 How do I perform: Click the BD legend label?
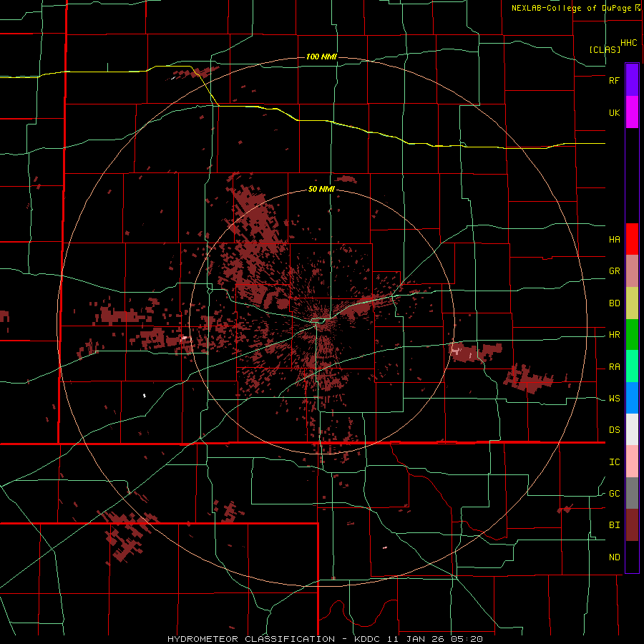tap(614, 303)
